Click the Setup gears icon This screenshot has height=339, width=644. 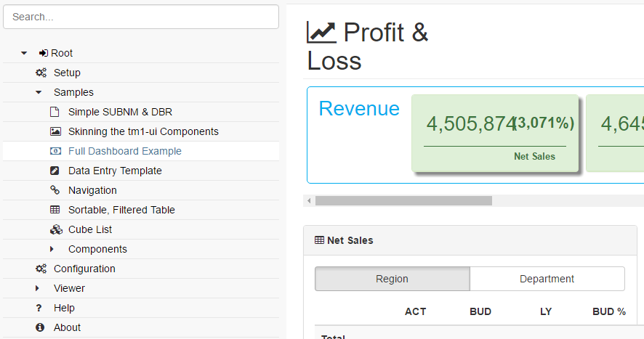click(41, 73)
